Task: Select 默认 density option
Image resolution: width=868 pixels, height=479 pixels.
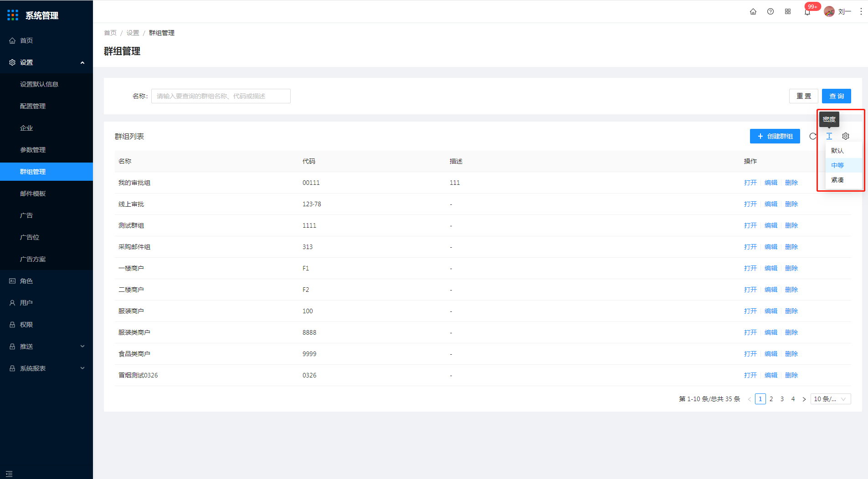Action: pyautogui.click(x=843, y=151)
